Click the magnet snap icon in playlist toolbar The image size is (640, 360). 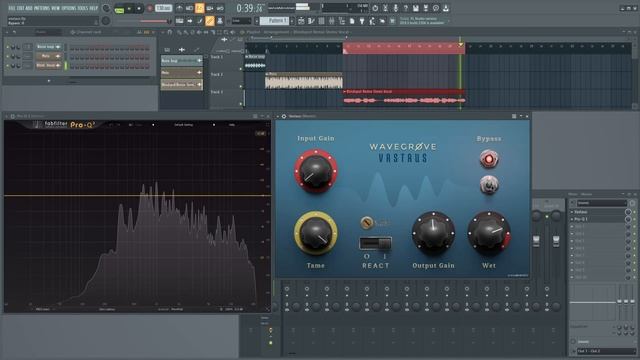pos(170,32)
